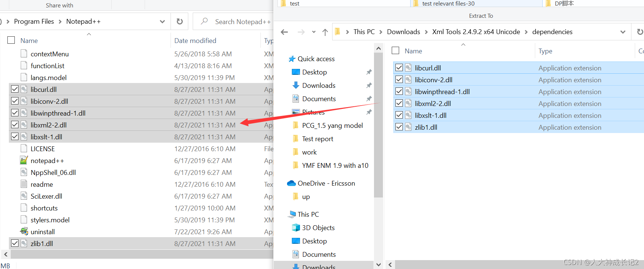644x269 pixels.
Task: Select langs.model file
Action: pyautogui.click(x=48, y=77)
